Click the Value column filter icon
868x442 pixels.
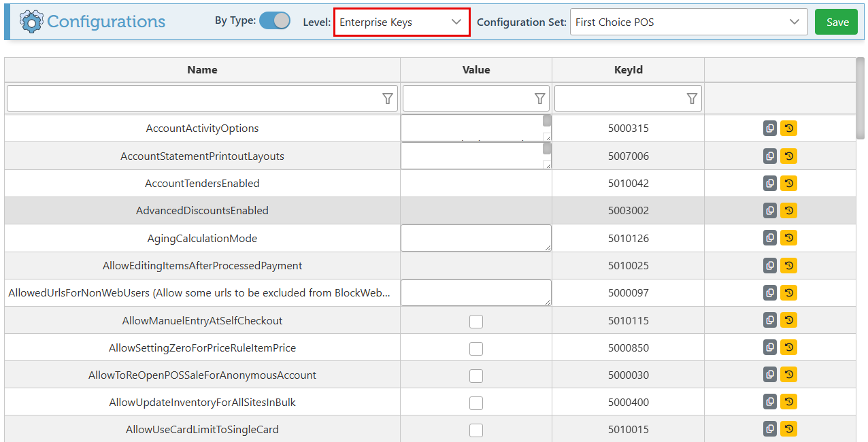[x=540, y=99]
